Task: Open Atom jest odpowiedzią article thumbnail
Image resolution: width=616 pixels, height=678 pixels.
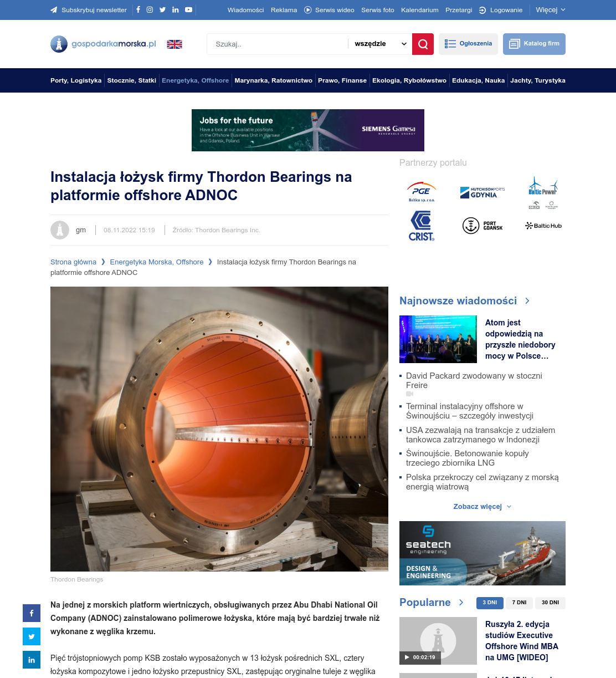Action: pos(438,339)
